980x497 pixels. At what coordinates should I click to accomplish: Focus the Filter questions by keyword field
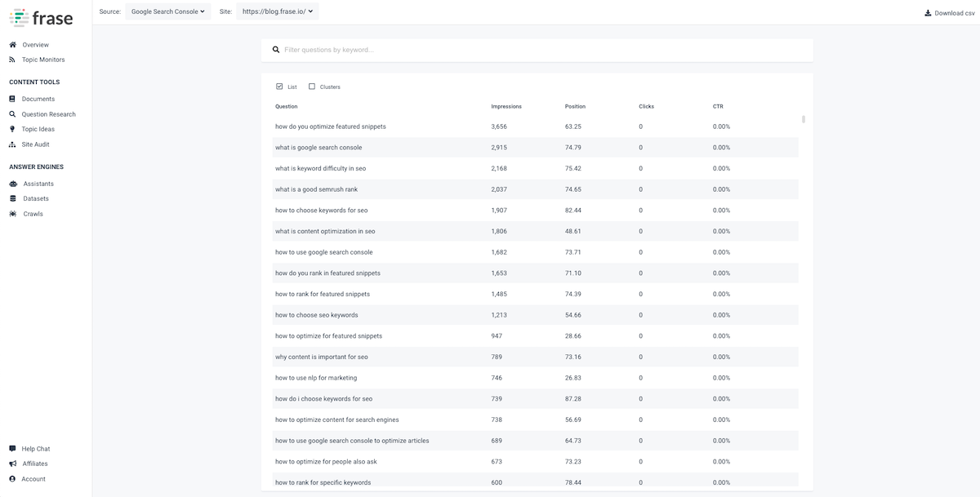[x=539, y=50]
